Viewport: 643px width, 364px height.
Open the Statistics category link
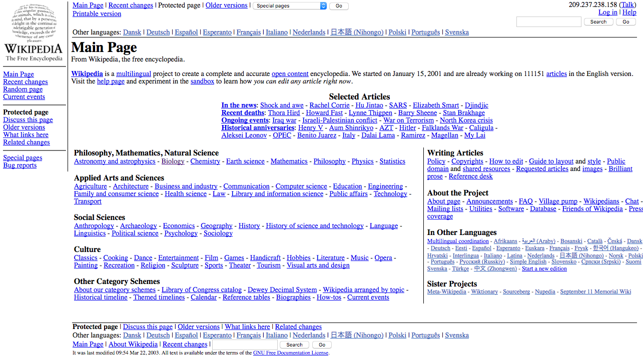(x=392, y=161)
